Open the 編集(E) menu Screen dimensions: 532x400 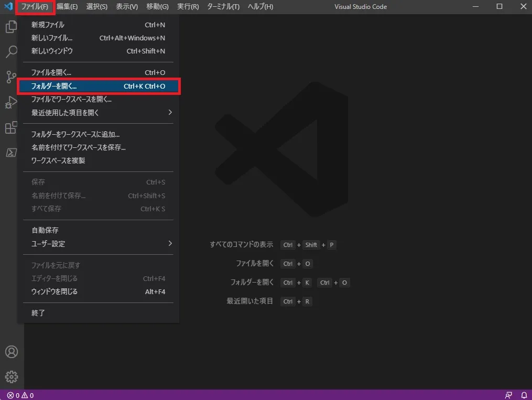click(x=68, y=7)
